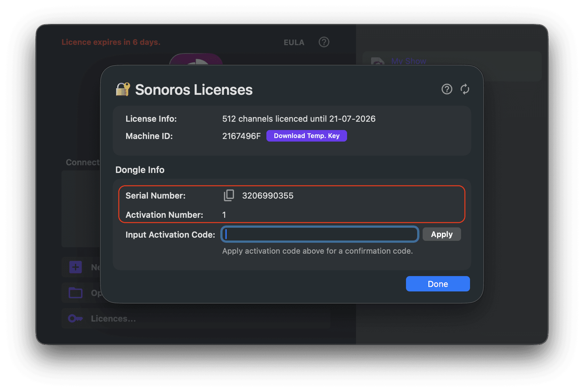Click the help icon in Sonoros Licenses dialog
This screenshot has height=392, width=584.
click(x=447, y=89)
